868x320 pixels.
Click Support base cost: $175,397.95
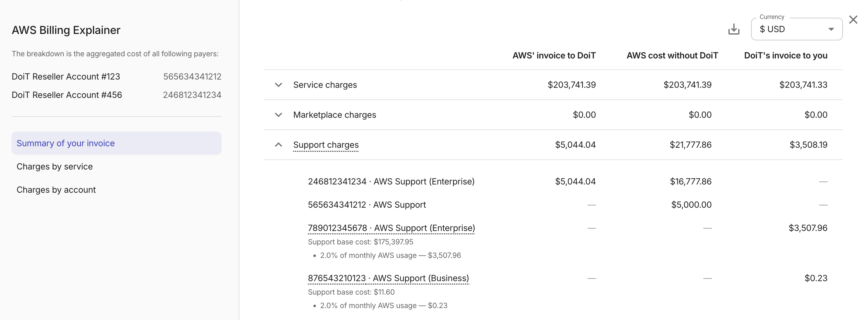pos(360,242)
